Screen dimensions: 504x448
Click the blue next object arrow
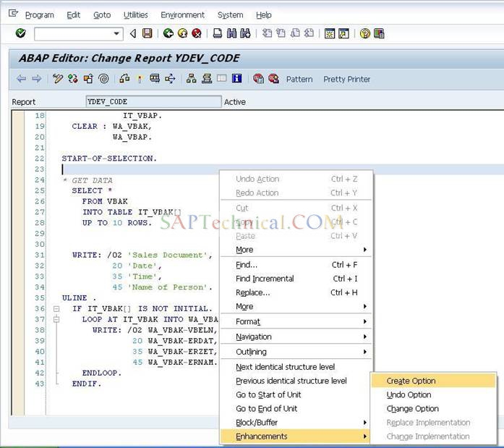37,79
